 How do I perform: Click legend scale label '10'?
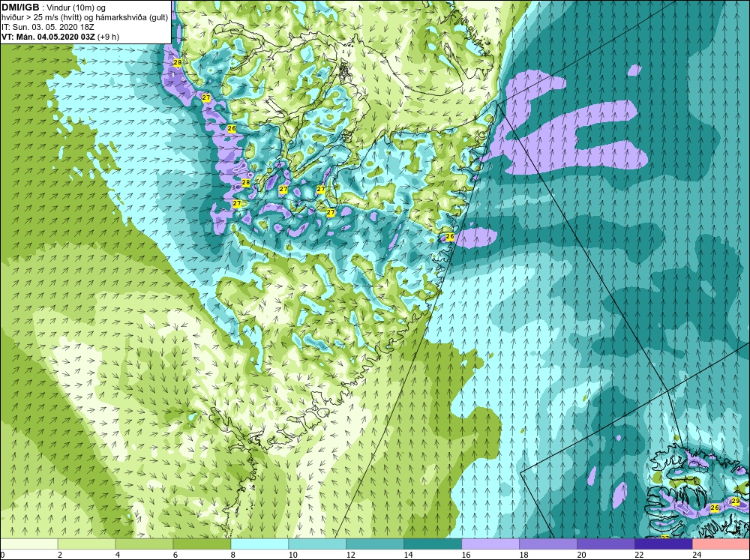click(x=292, y=555)
